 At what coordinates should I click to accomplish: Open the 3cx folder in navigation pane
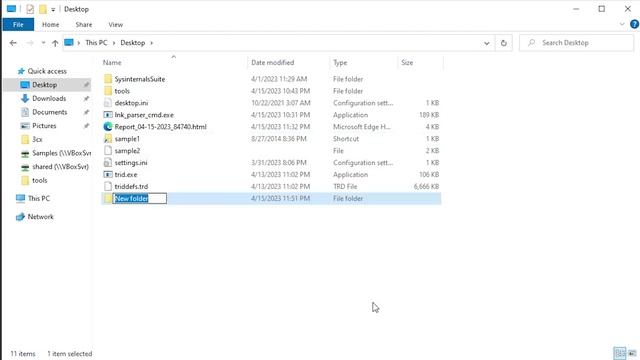click(x=37, y=139)
